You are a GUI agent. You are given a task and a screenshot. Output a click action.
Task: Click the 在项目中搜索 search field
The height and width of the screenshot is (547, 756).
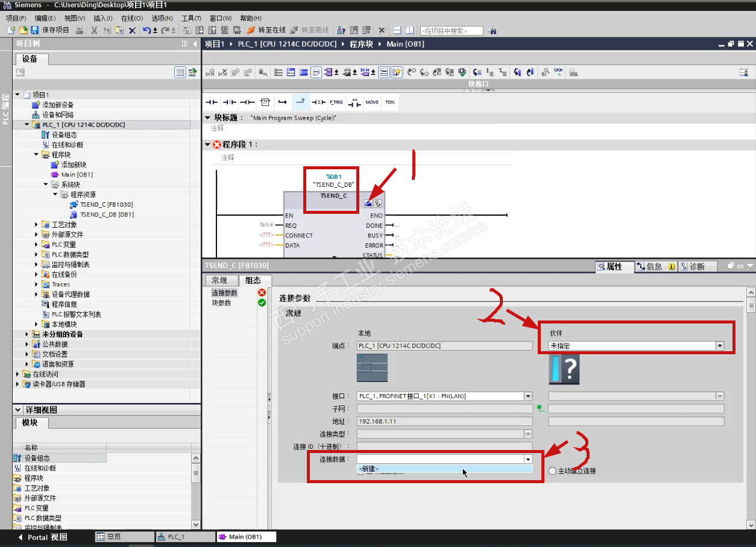click(x=452, y=30)
